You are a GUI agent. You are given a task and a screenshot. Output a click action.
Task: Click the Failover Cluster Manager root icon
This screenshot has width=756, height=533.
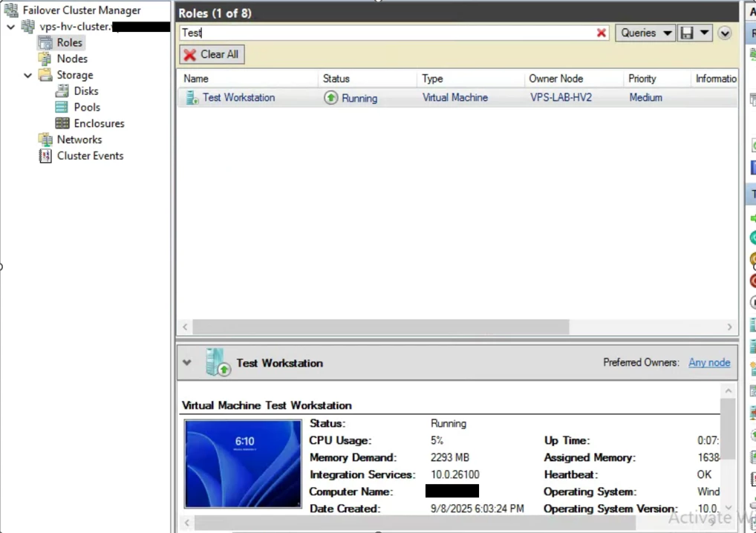coord(10,10)
